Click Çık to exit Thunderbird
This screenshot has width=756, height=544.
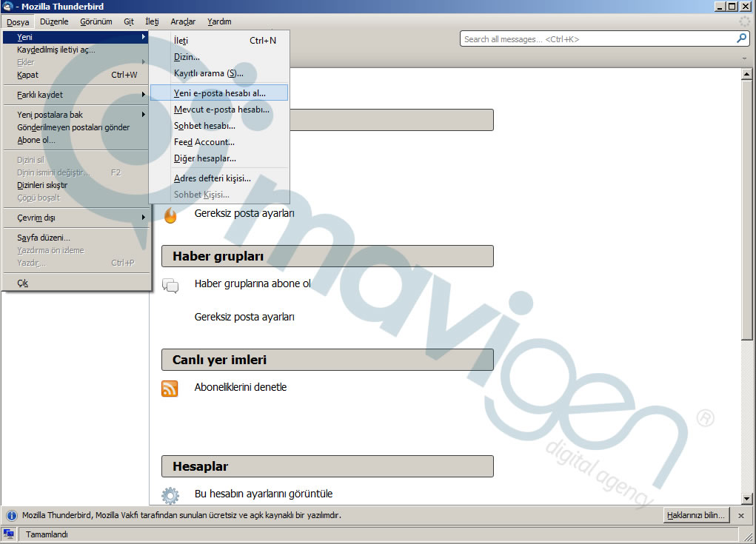[x=76, y=283]
